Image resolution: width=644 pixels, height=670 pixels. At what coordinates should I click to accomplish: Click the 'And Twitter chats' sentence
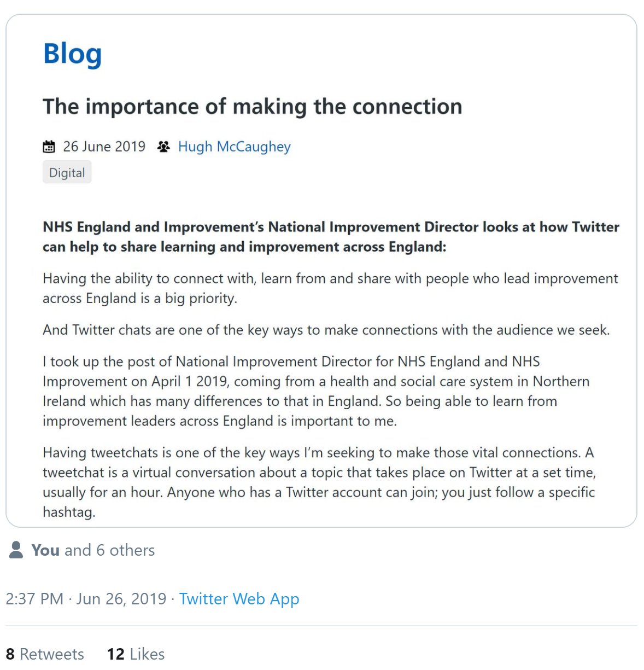[x=326, y=330]
